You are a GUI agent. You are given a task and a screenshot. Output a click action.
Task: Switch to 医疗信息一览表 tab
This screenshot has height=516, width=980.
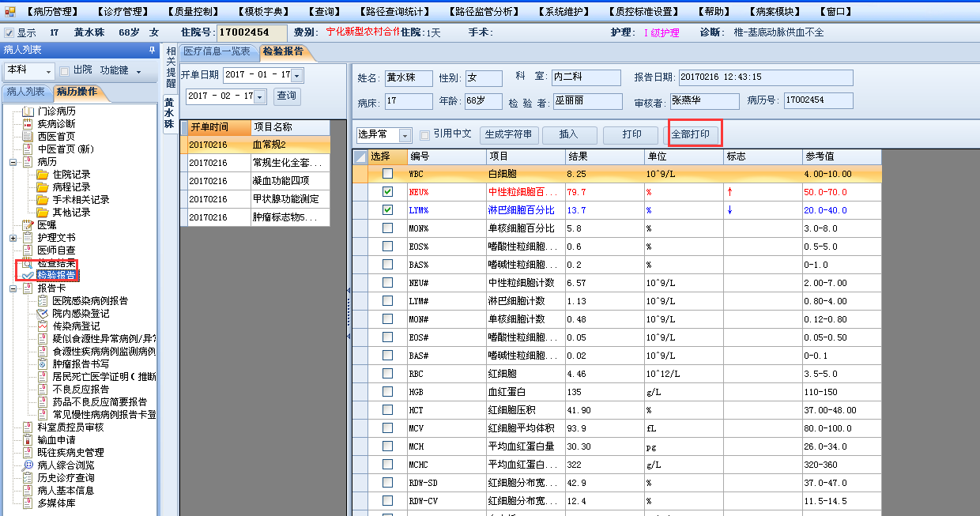[217, 51]
